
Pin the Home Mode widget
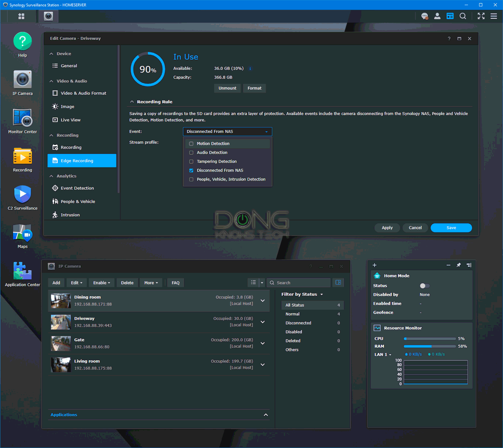459,265
